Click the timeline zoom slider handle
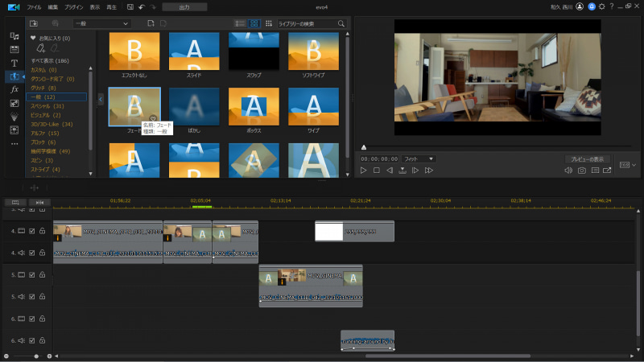Viewport: 644px width, 362px height. tap(36, 356)
